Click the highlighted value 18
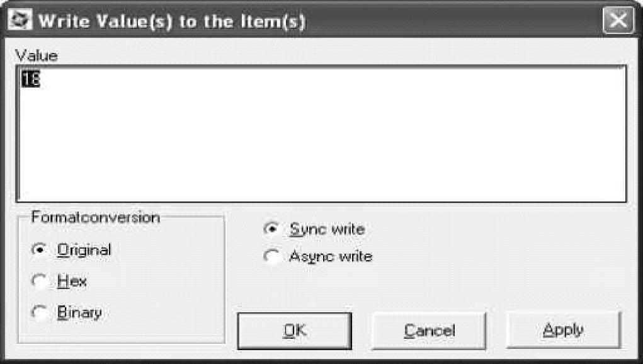The height and width of the screenshot is (364, 643). pos(31,79)
